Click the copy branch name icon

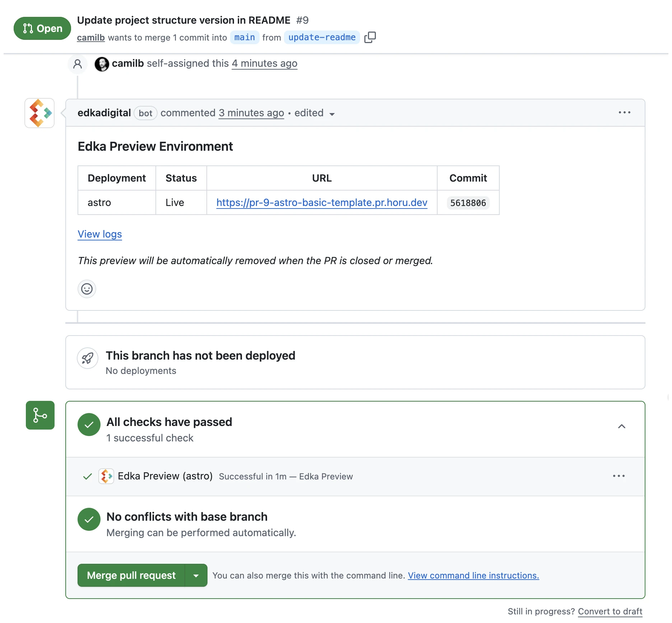point(370,37)
